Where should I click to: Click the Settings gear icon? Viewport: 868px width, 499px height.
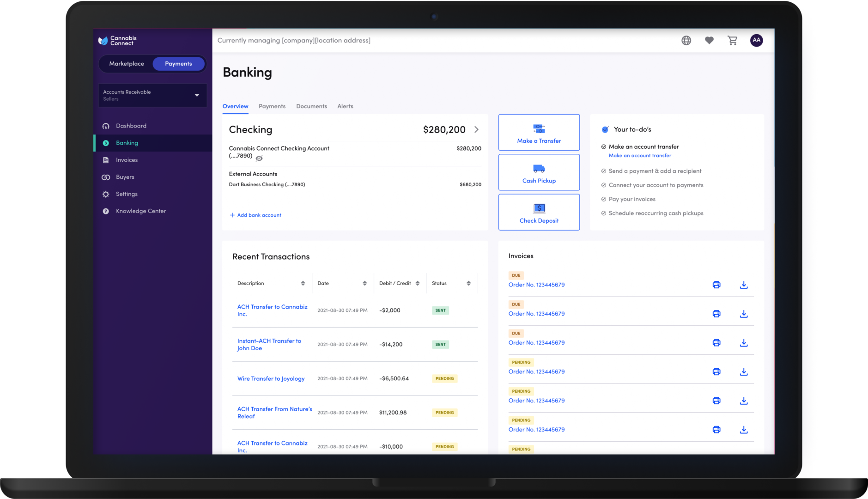[106, 194]
